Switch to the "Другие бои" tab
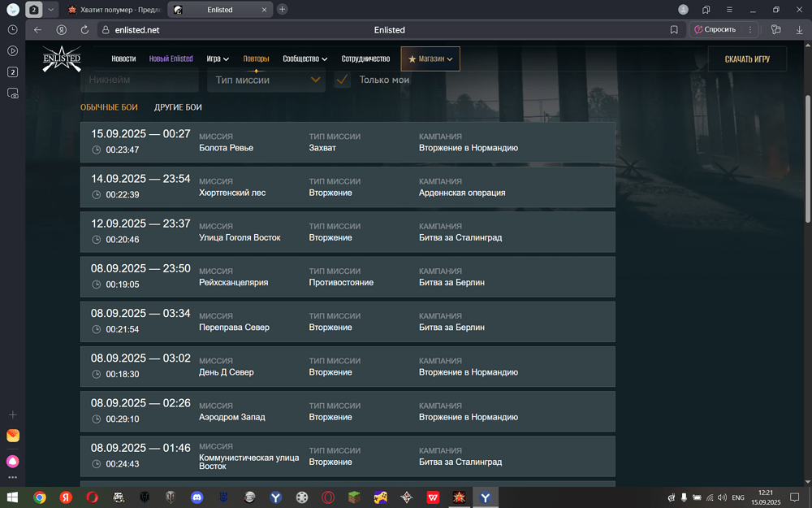The height and width of the screenshot is (508, 812). tap(178, 107)
